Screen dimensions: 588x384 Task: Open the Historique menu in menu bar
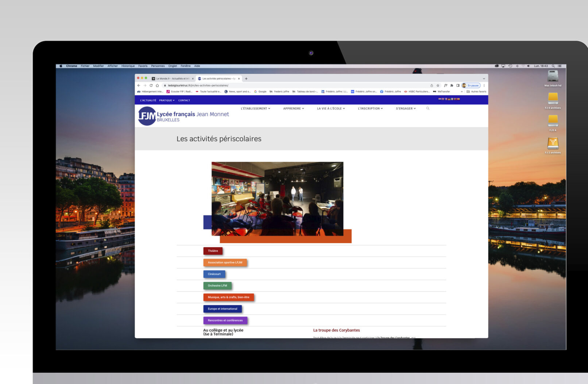[128, 66]
